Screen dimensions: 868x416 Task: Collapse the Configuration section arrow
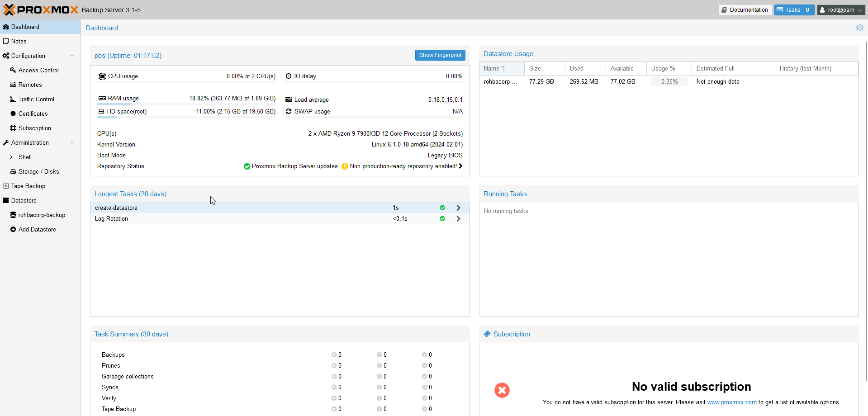tap(72, 56)
